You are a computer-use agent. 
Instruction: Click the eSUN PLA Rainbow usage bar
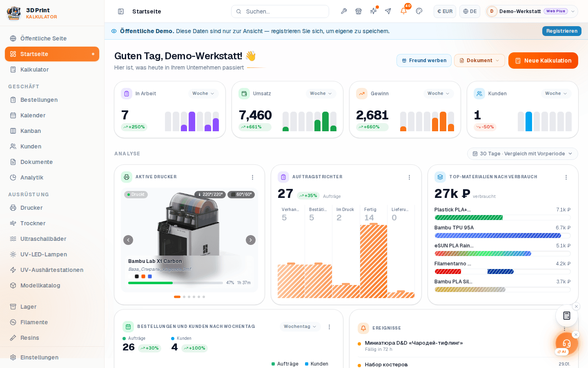coord(502,254)
